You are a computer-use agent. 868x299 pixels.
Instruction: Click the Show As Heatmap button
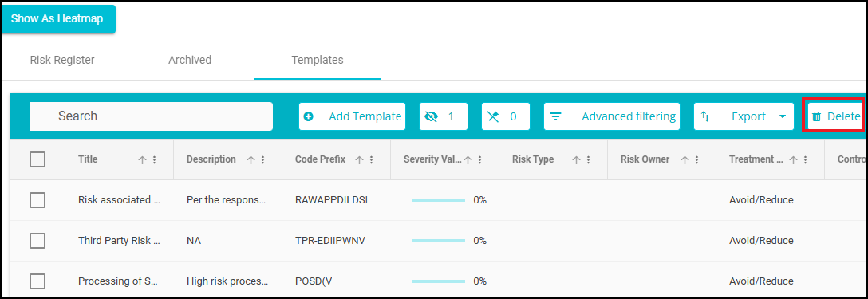coord(57,19)
